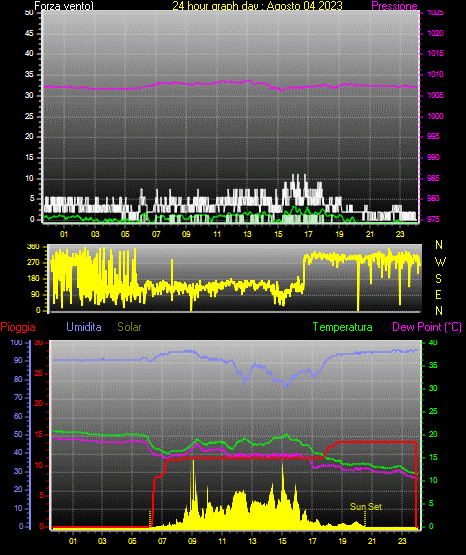The image size is (466, 555).
Task: Click the pressure axis value '1000'
Action: pyautogui.click(x=435, y=116)
